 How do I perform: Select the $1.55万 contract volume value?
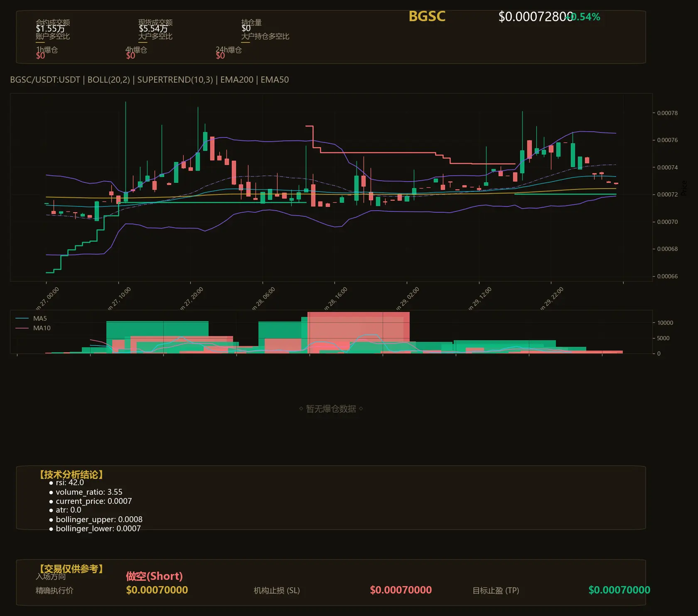coord(50,29)
